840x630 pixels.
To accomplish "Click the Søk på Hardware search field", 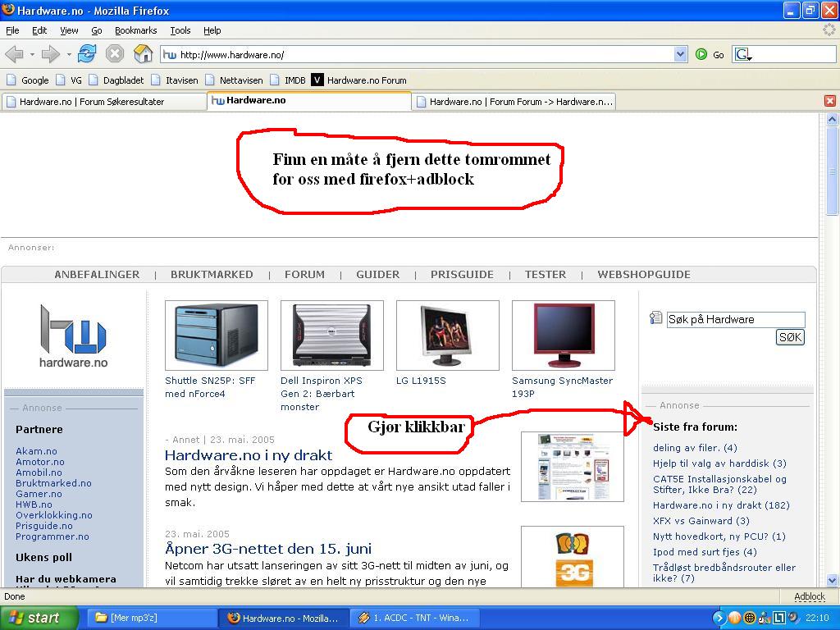I will (x=736, y=319).
